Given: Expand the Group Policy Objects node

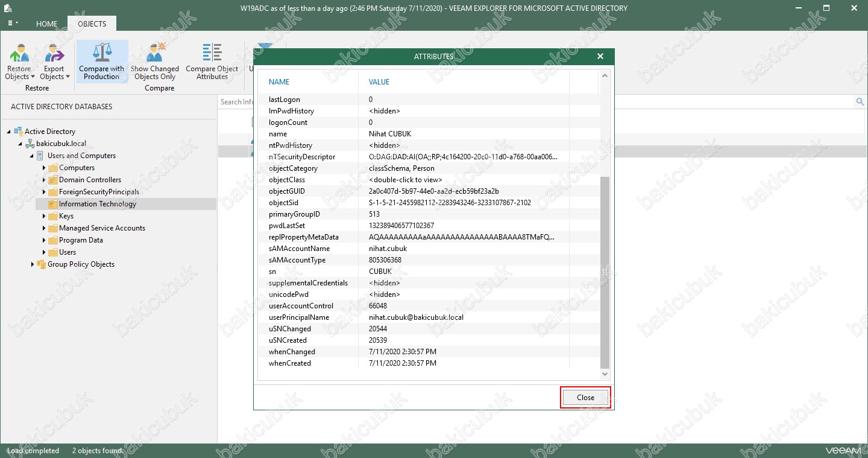Looking at the screenshot, I should [x=33, y=264].
